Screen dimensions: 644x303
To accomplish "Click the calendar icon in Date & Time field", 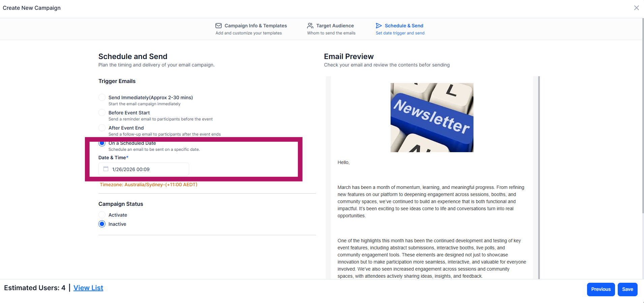I will [106, 169].
